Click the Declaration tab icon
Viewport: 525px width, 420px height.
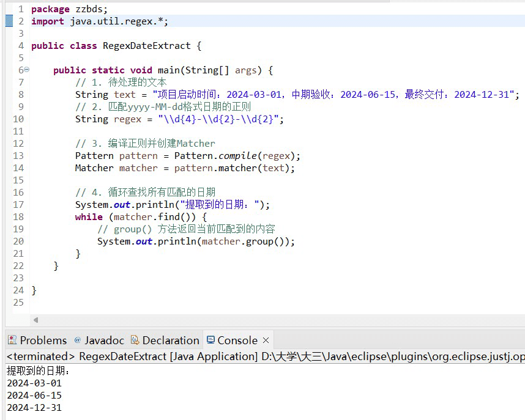[x=135, y=340]
